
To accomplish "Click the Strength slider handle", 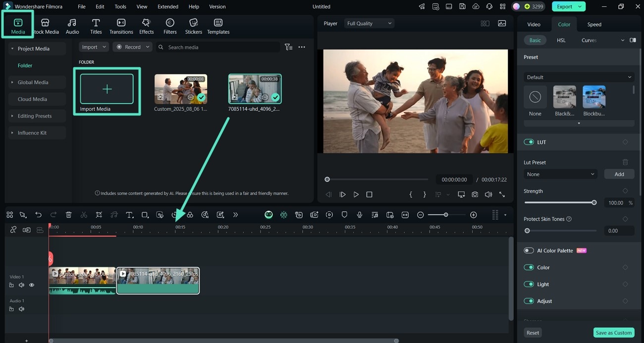I will click(594, 202).
